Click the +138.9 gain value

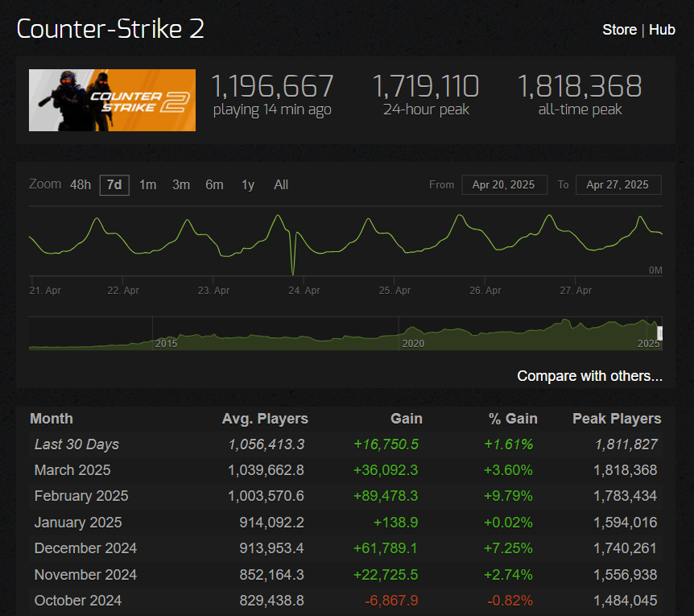point(395,522)
